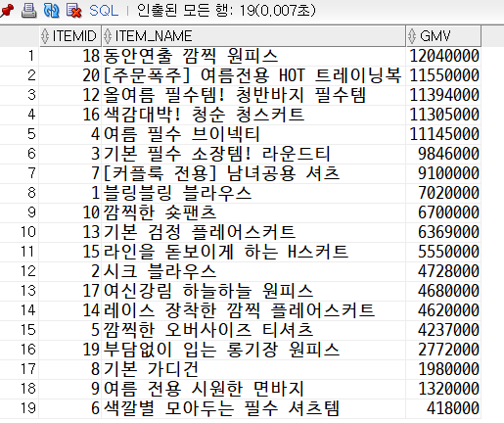The width and height of the screenshot is (504, 423).
Task: Click sort arrows icon on ITEMID header
Action: (45, 36)
